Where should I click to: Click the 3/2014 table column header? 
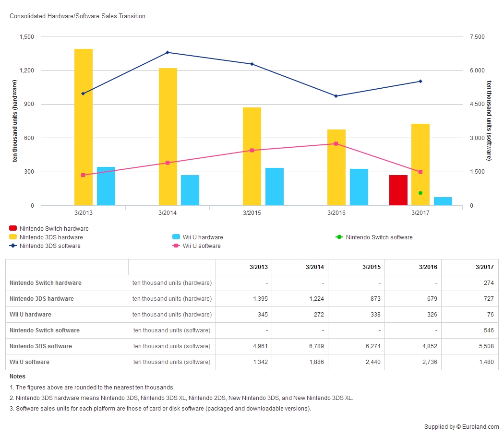tap(300, 267)
